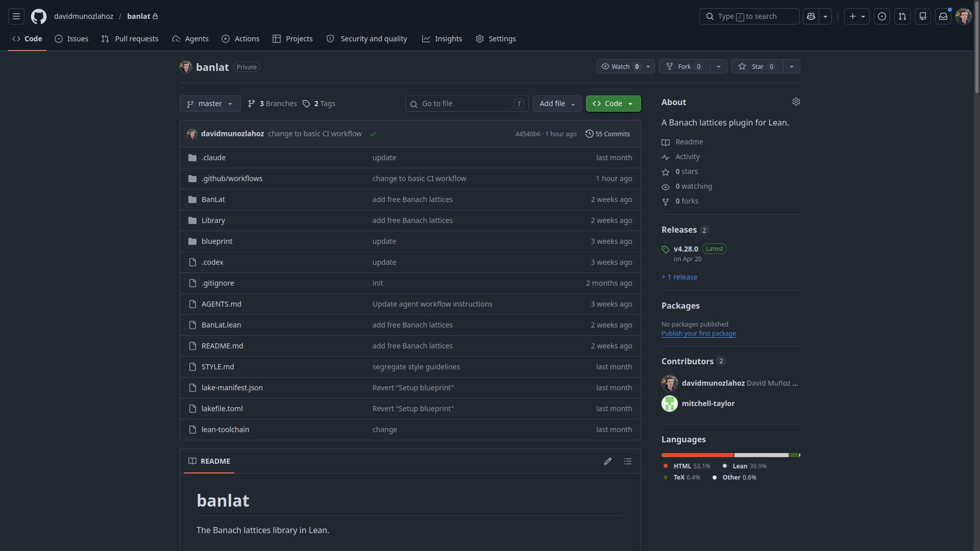Open the .gitignore file

pyautogui.click(x=217, y=283)
